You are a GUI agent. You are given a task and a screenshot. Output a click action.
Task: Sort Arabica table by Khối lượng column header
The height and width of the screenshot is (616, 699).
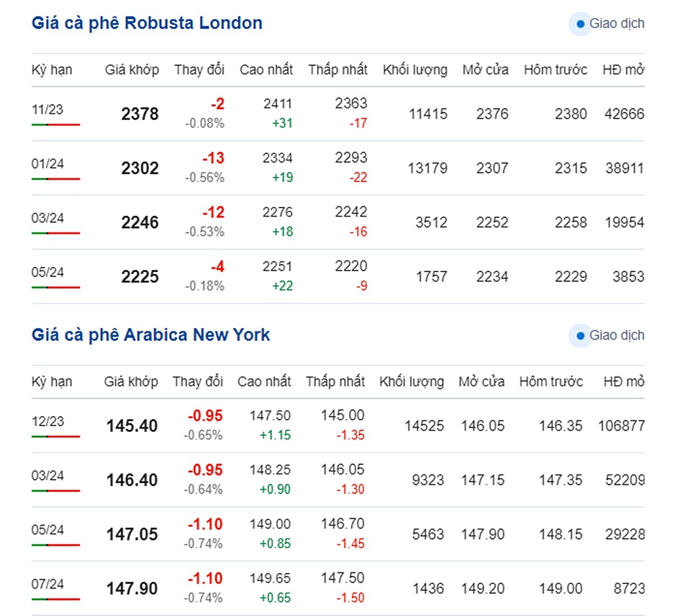pos(411,382)
